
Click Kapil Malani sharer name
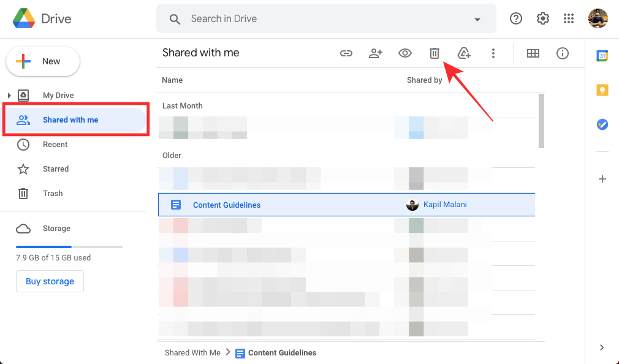(445, 205)
